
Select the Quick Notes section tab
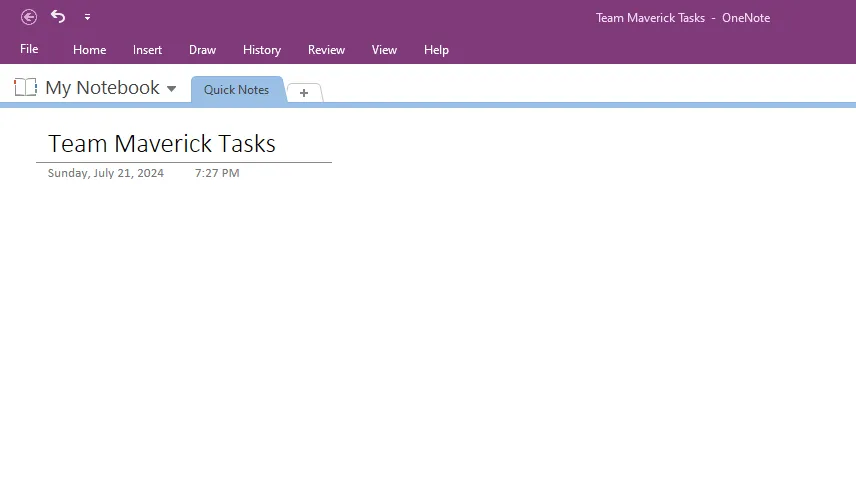[x=236, y=90]
